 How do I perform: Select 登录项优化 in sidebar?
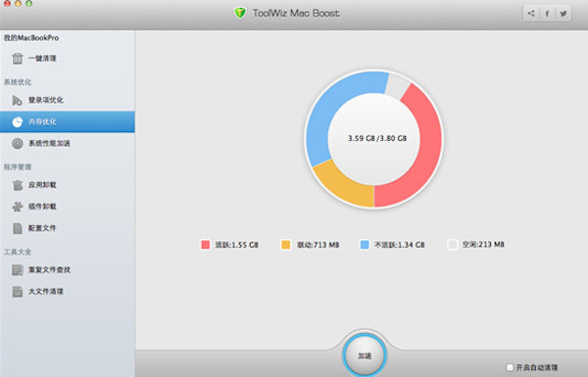click(68, 100)
